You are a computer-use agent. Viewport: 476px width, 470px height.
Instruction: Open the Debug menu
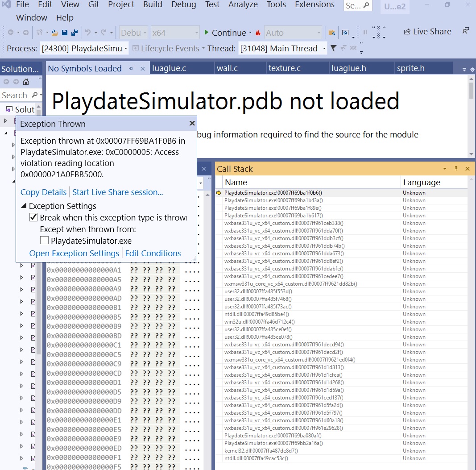click(183, 4)
